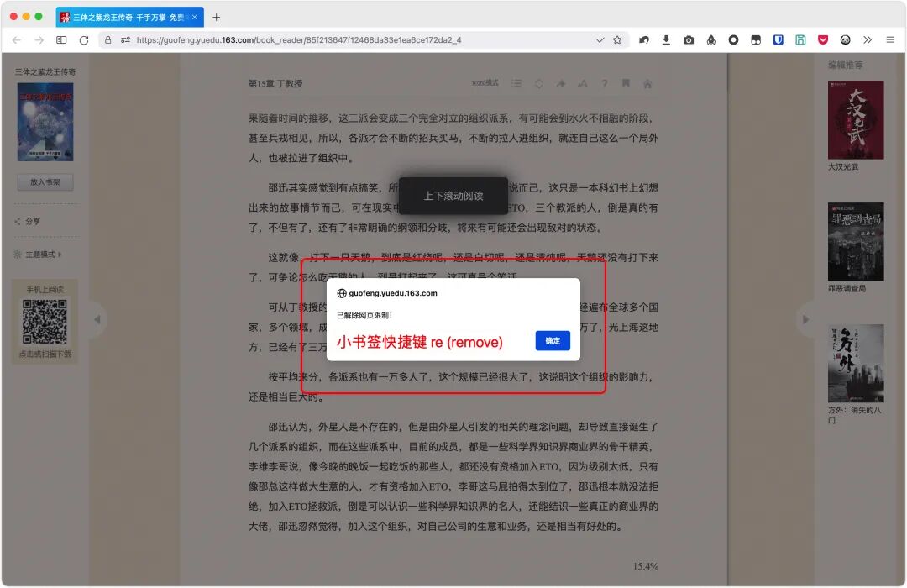The width and height of the screenshot is (907, 588).
Task: Open the 方外 recommended book cover
Action: [x=856, y=364]
